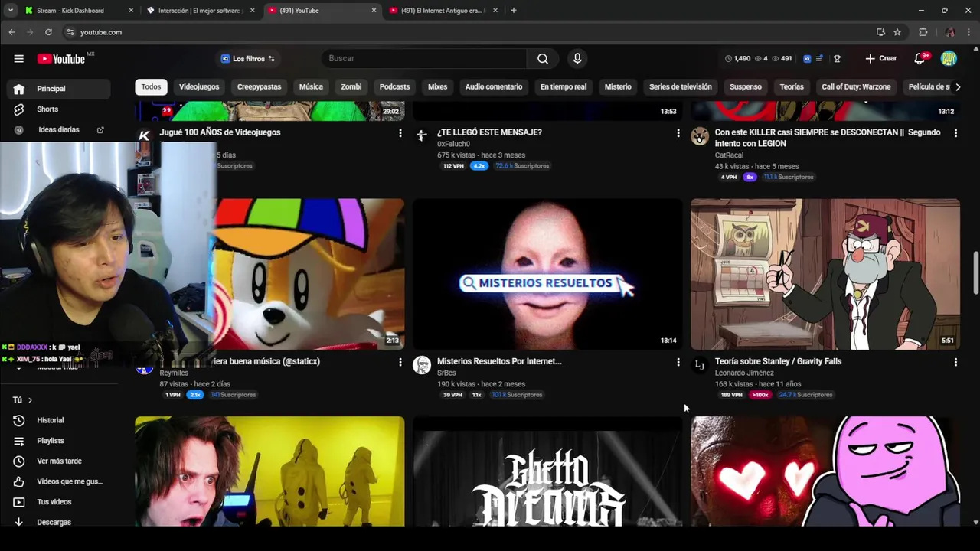This screenshot has width=980, height=551.
Task: Open Tus videos in sidebar
Action: pyautogui.click(x=54, y=502)
